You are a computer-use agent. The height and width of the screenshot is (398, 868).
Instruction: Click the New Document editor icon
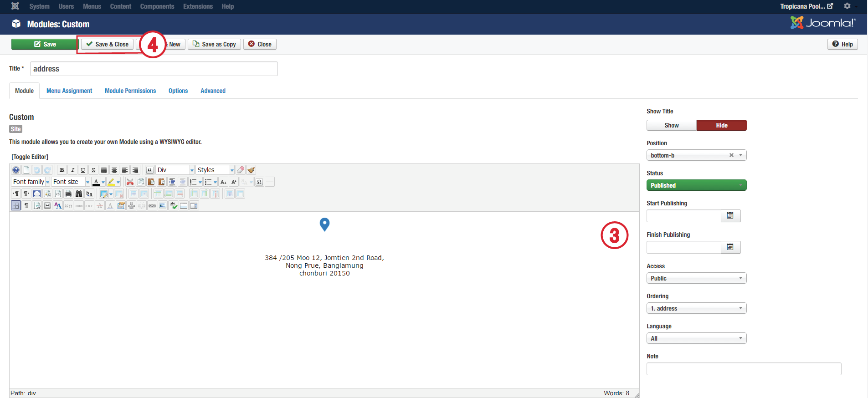click(26, 170)
